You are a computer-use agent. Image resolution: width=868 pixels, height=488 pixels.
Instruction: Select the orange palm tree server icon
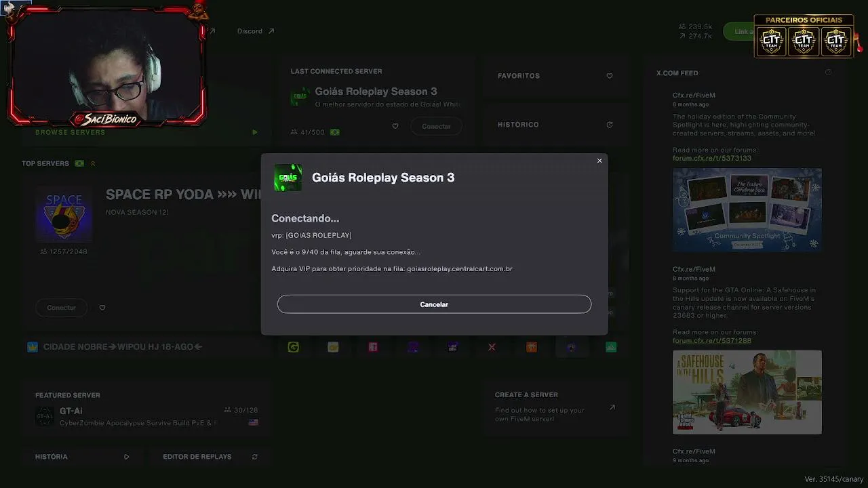coord(532,347)
